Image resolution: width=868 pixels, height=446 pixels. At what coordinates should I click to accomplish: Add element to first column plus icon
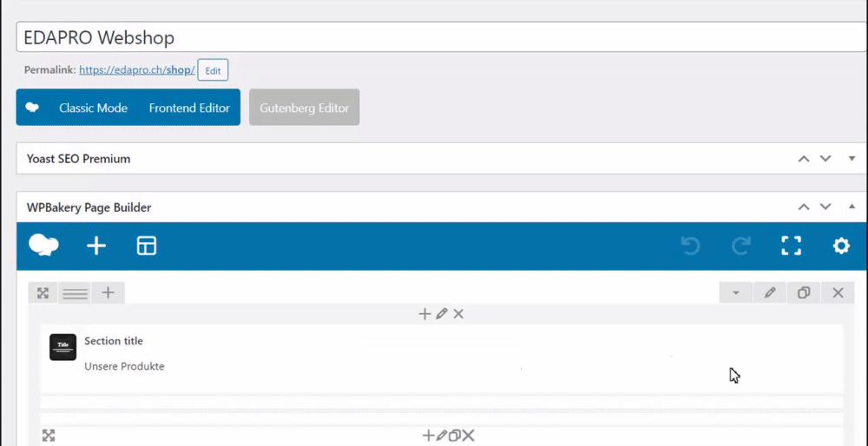tap(424, 314)
